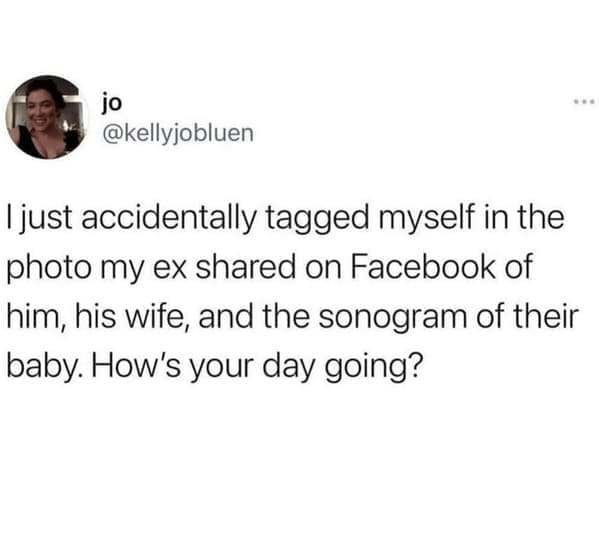Image resolution: width=599 pixels, height=559 pixels.
Task: Click the word "accidentally" in the tweet
Action: pyautogui.click(x=168, y=220)
